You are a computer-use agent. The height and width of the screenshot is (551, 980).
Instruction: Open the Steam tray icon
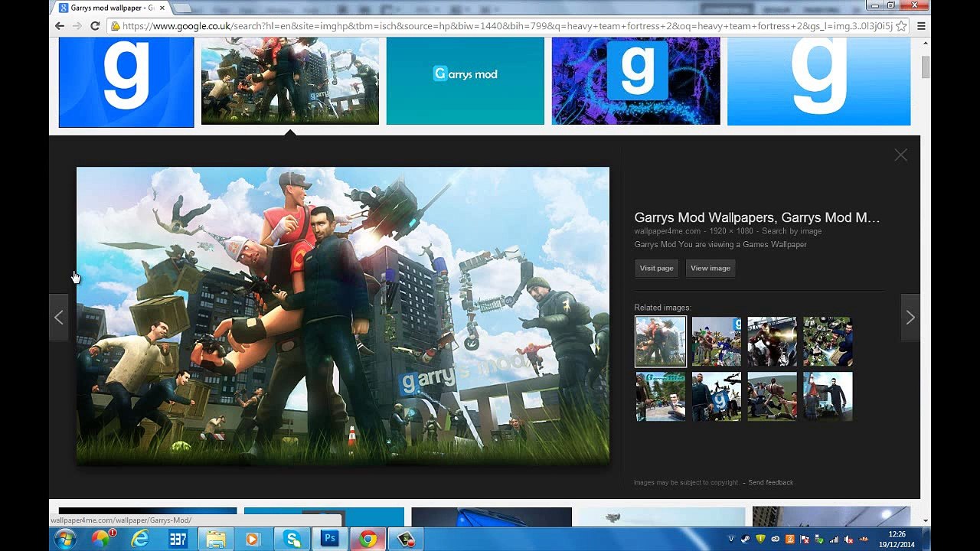pyautogui.click(x=746, y=539)
